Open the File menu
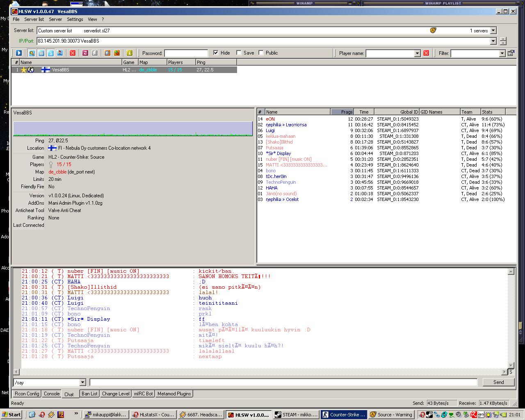Viewport: 525px width, 420px height. (x=16, y=19)
